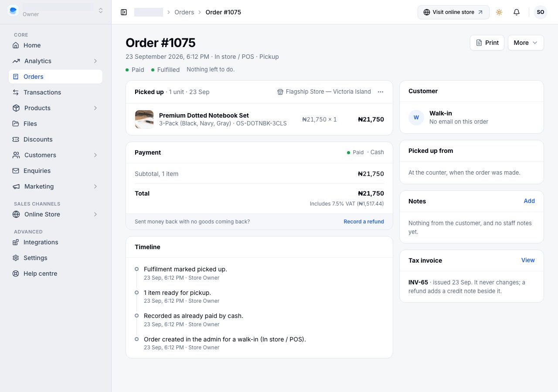Click the Customers people icon
558x392 pixels.
16,155
